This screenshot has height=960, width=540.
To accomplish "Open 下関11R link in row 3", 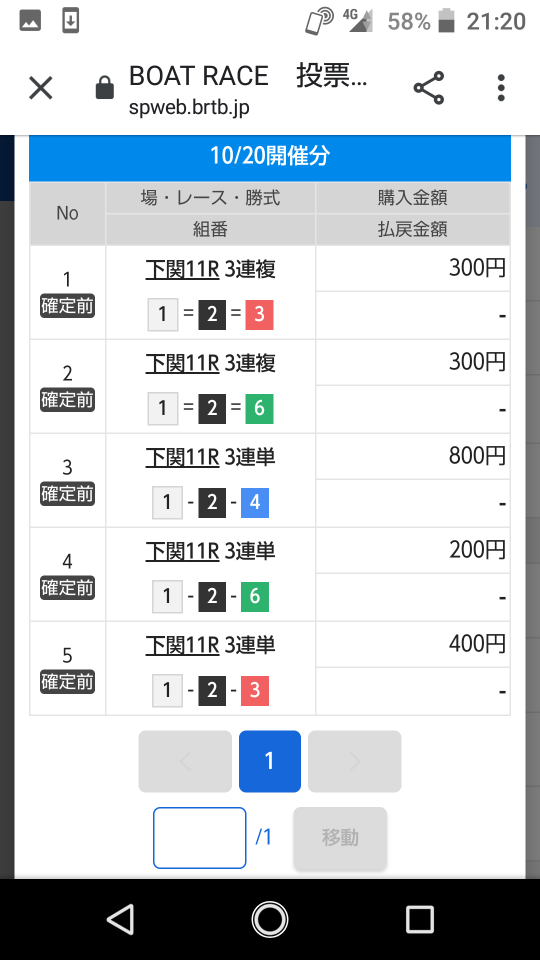I will 182,457.
